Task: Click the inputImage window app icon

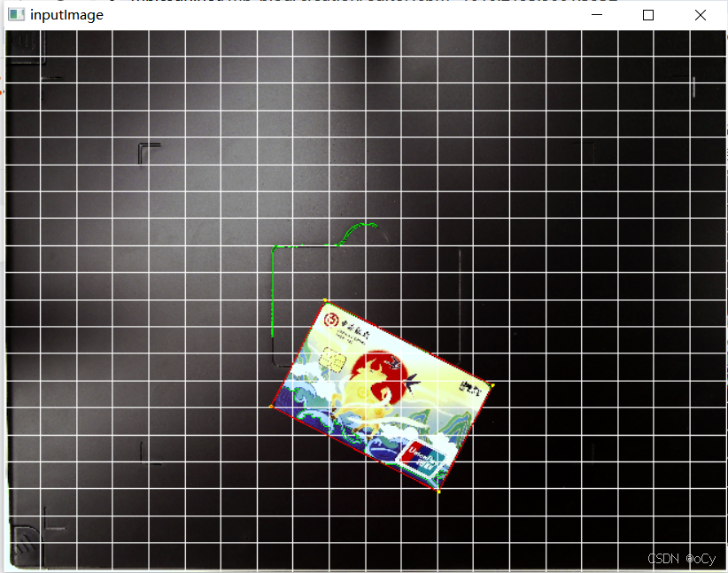Action: coord(16,14)
